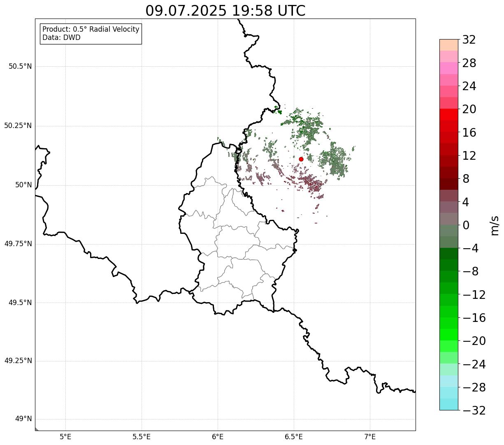Select the 49.5°N latitude label
Image resolution: width=504 pixels, height=445 pixels.
pyautogui.click(x=20, y=303)
